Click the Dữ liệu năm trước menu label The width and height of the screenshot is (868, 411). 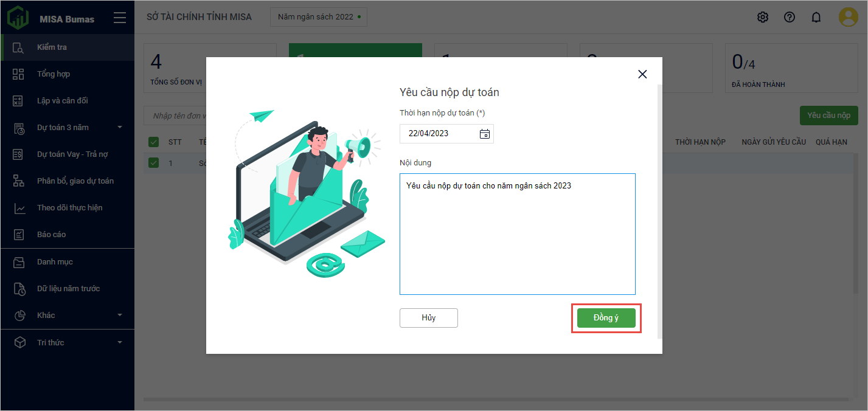coord(68,289)
